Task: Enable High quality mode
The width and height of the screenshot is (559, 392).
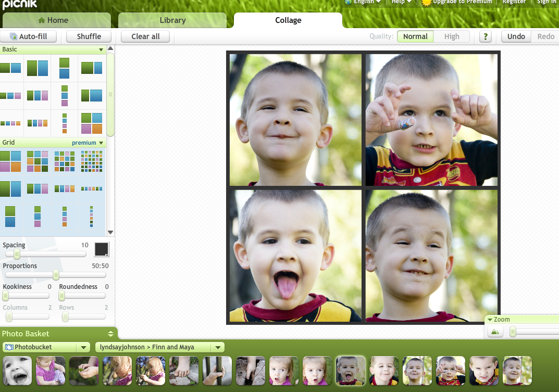Action: (x=451, y=36)
